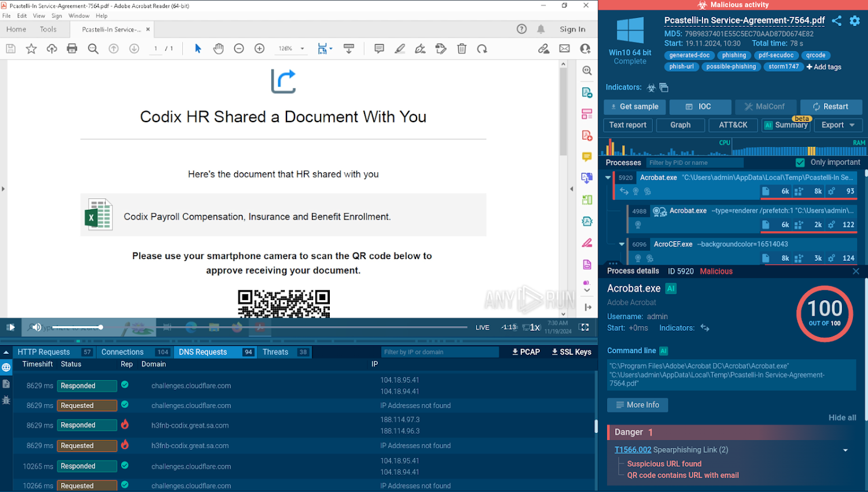The width and height of the screenshot is (868, 492).
Task: Click the notifications bell icon
Action: tap(540, 29)
